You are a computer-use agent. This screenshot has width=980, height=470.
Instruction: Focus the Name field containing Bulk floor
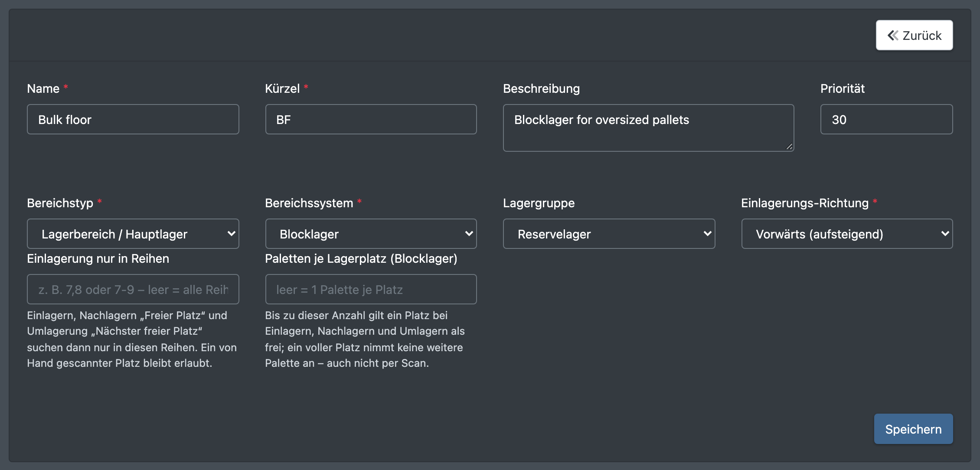pyautogui.click(x=133, y=119)
